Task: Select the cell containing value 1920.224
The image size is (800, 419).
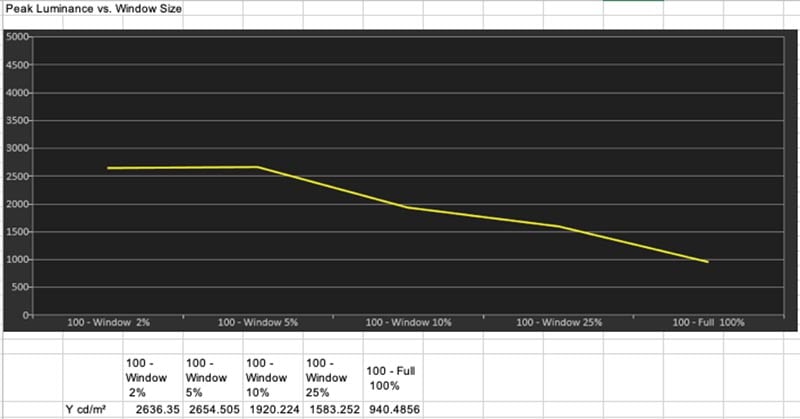Action: [273, 410]
